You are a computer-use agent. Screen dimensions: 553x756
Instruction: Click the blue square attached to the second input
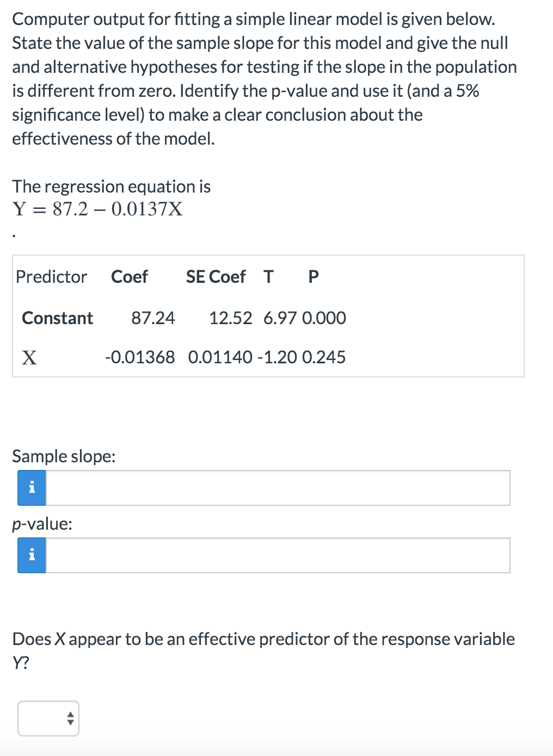(x=33, y=555)
